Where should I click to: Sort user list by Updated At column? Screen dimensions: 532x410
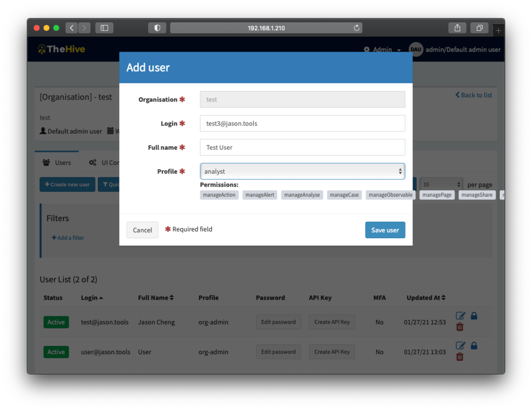pos(426,298)
